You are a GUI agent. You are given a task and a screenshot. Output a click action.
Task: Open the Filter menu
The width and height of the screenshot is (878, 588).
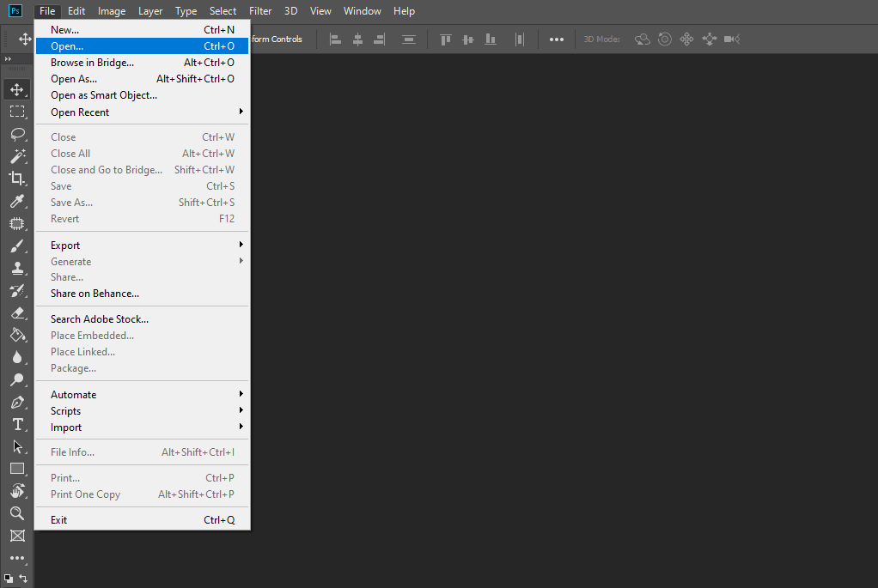(x=259, y=10)
